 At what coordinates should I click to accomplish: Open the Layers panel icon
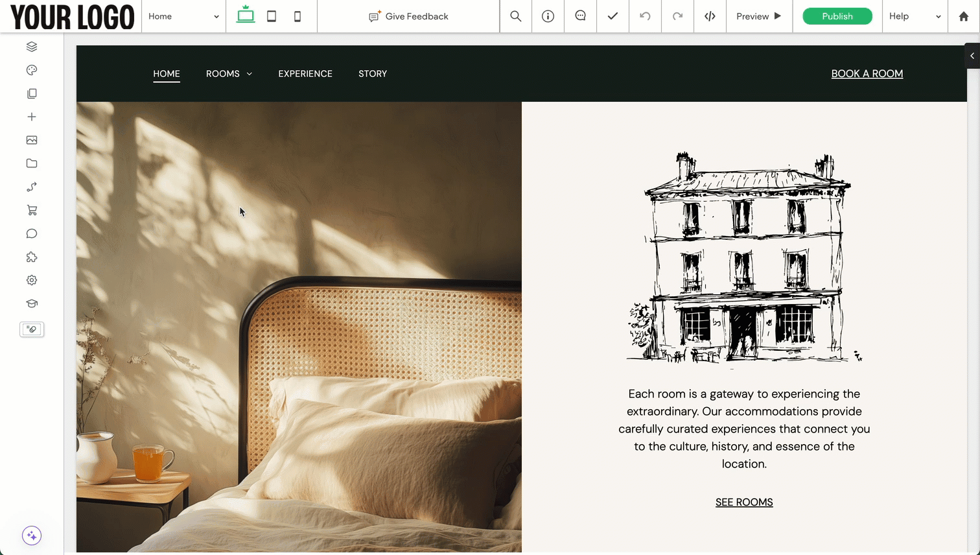click(32, 47)
